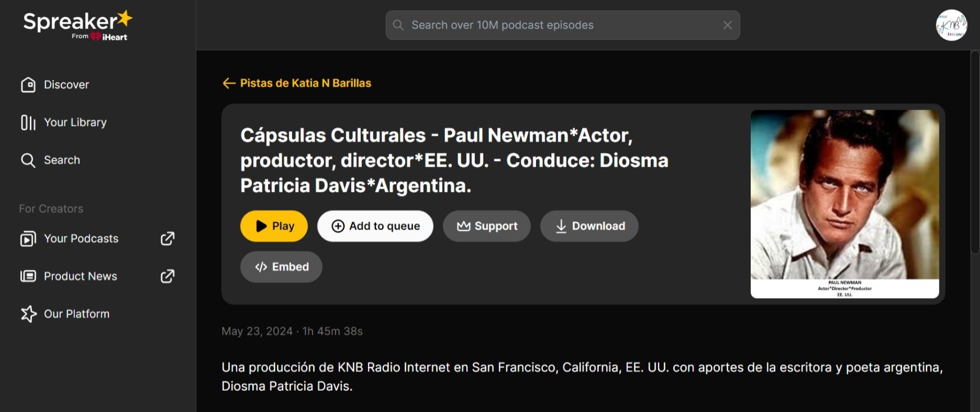Get the Embed code

pyautogui.click(x=281, y=267)
